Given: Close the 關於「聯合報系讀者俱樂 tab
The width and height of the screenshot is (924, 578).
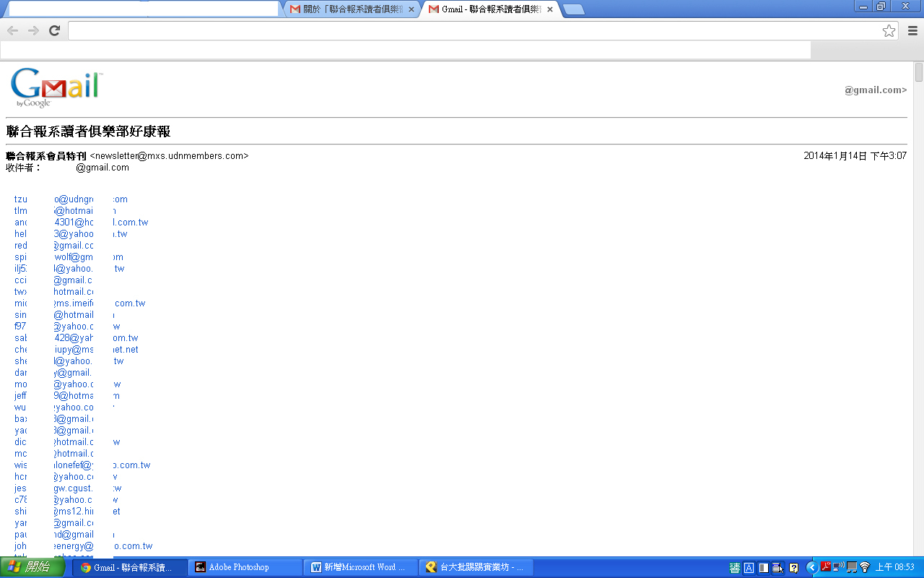Looking at the screenshot, I should click(x=411, y=9).
